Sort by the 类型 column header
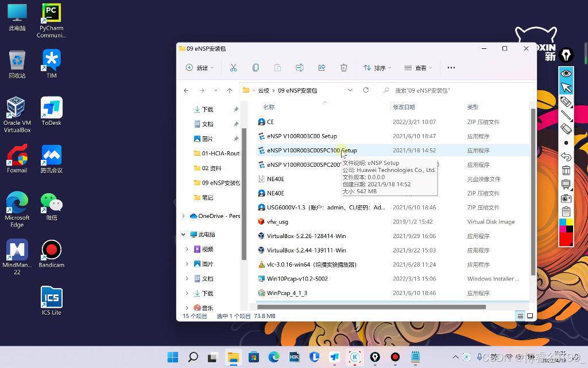 pos(473,107)
